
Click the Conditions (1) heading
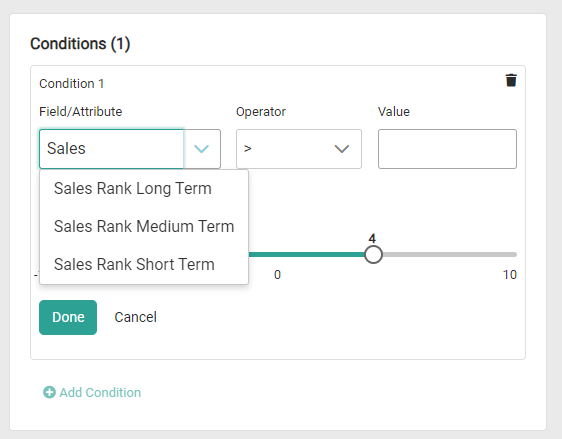(x=80, y=44)
